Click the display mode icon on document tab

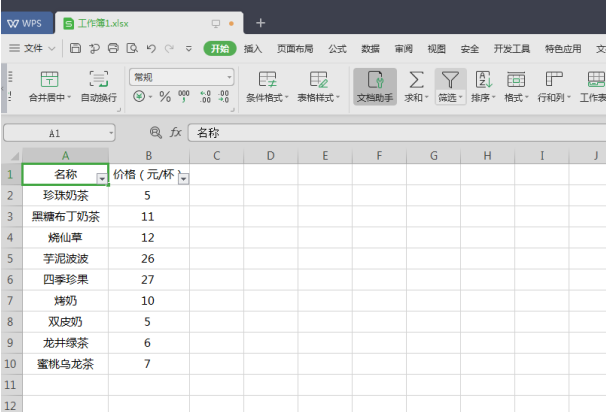[216, 24]
